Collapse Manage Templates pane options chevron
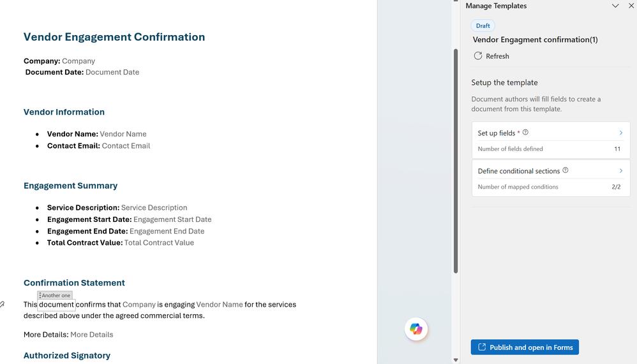 point(615,6)
